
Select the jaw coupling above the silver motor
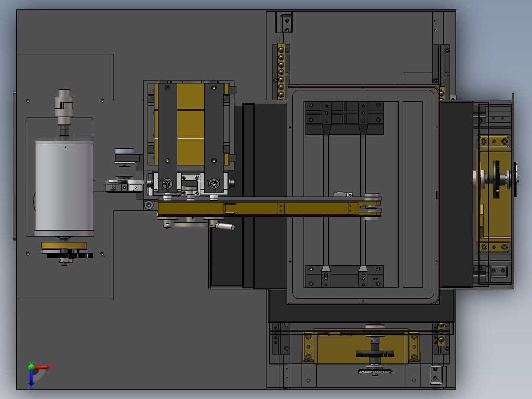click(x=65, y=107)
